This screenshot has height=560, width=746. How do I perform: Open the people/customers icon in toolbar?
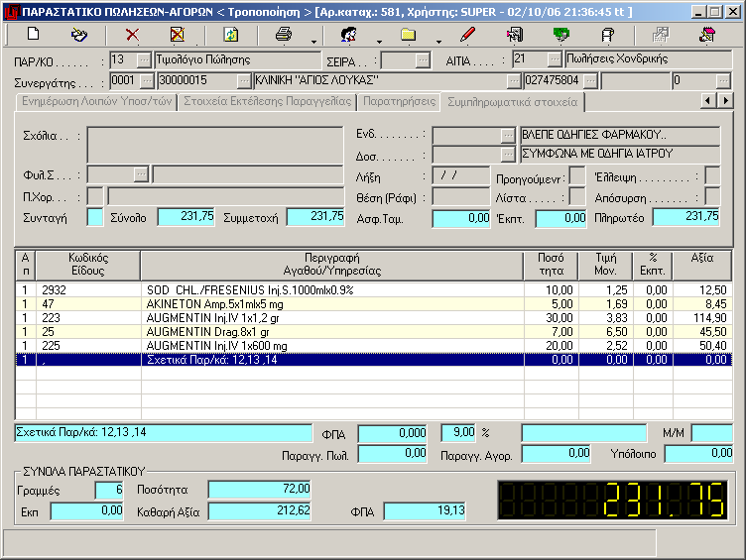349,35
